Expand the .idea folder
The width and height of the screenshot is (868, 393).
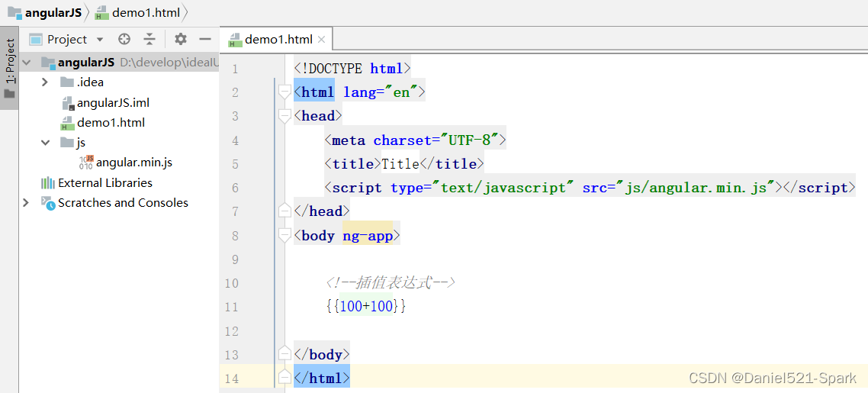tap(44, 82)
